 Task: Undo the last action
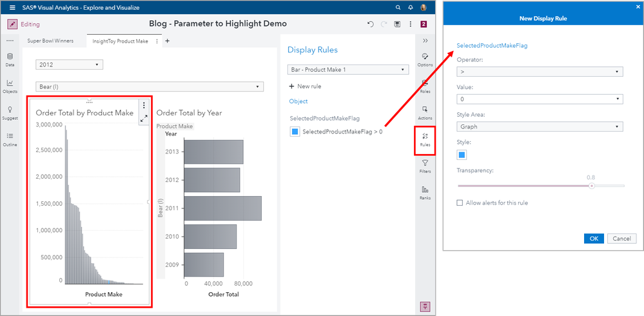370,25
